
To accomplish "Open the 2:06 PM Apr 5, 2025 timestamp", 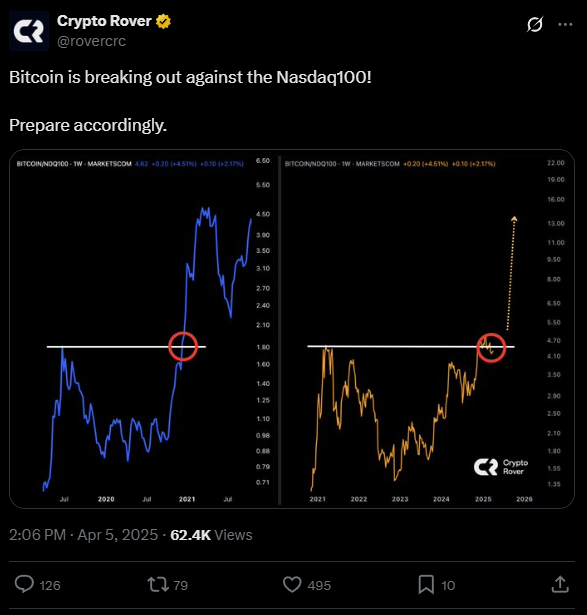I will click(x=83, y=535).
